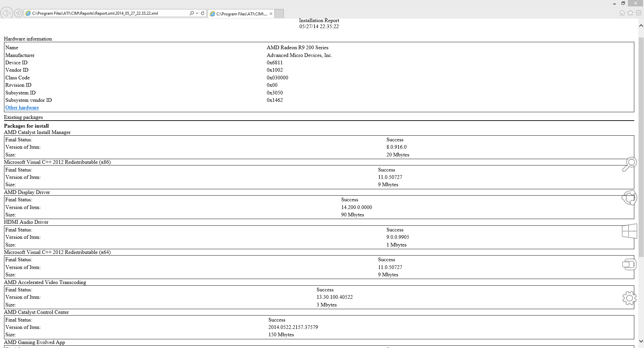
Task: Open the Internet Explorer Home icon
Action: (622, 13)
